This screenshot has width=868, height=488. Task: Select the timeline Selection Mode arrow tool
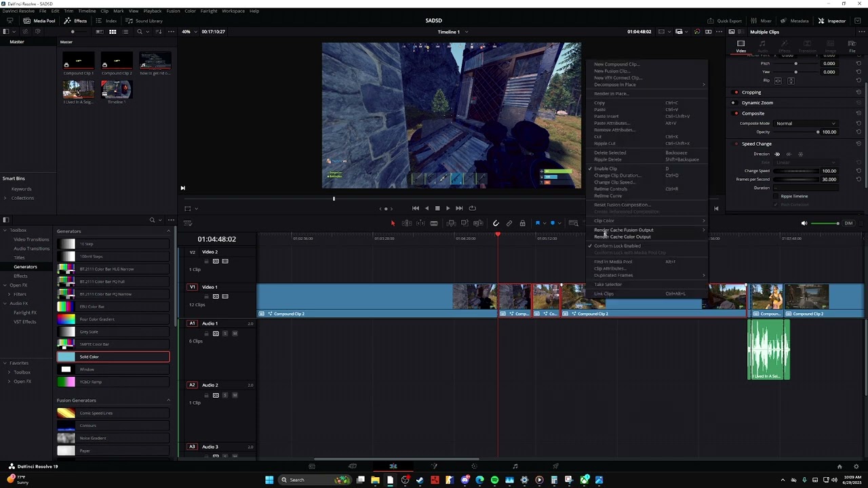coord(393,223)
